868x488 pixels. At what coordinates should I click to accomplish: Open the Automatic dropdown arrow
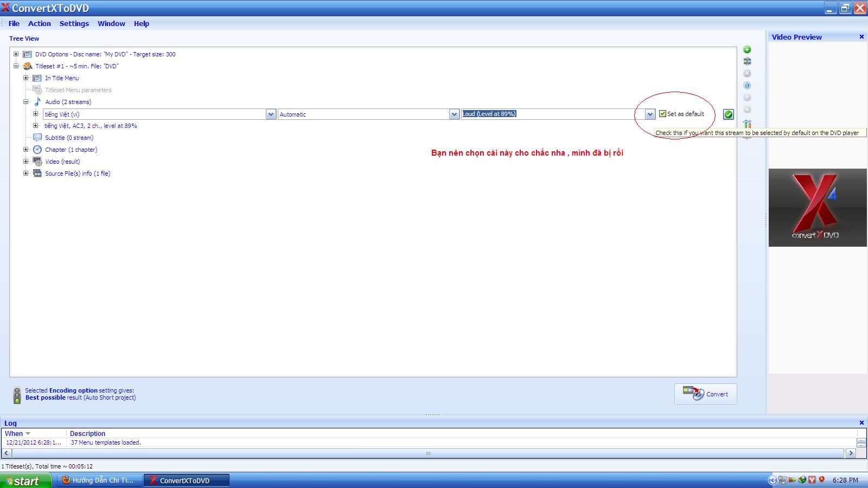pyautogui.click(x=454, y=114)
